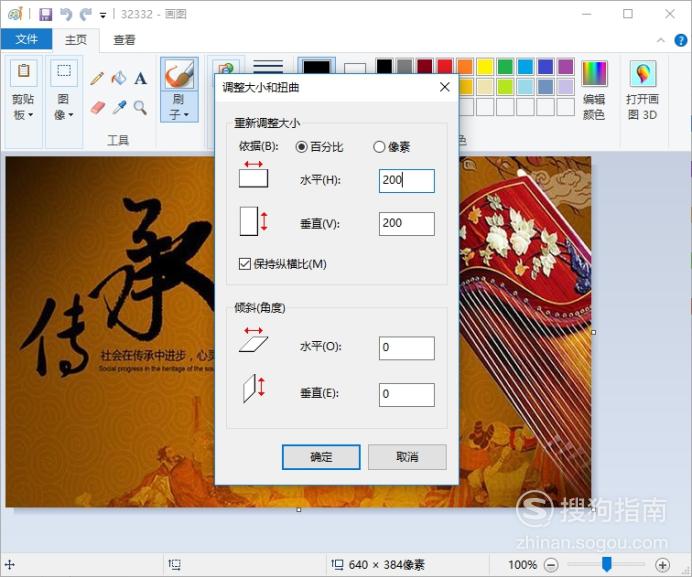The width and height of the screenshot is (692, 577).
Task: Click the Cancel button in resize dialog
Action: (x=407, y=456)
